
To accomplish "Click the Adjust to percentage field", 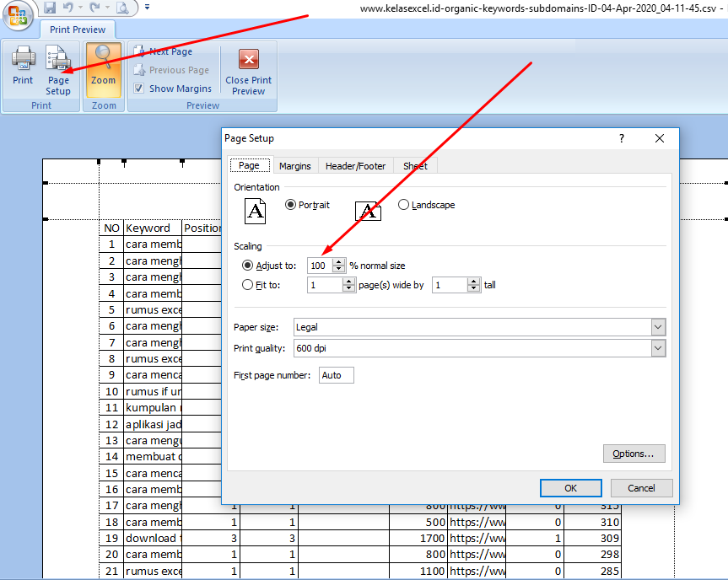I will point(320,266).
